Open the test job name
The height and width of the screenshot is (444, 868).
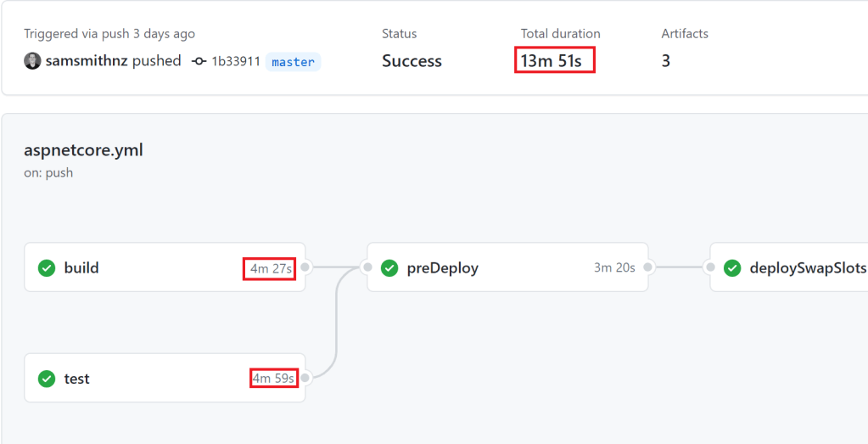[76, 379]
